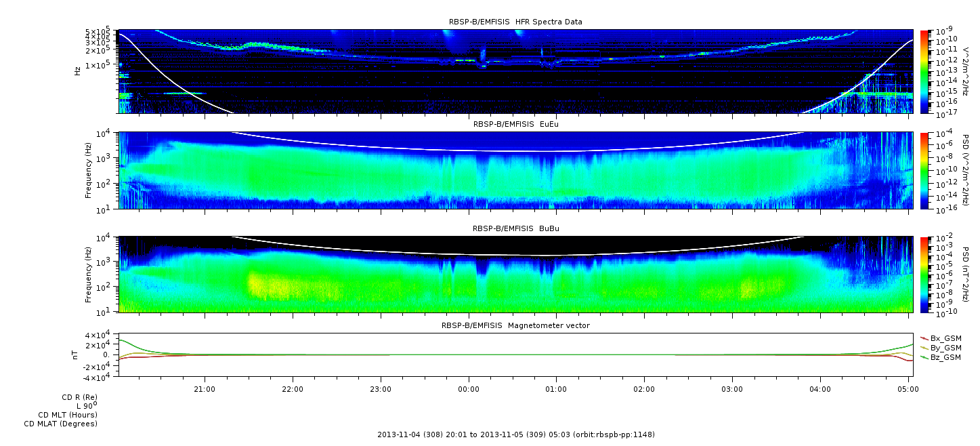Click the EuEu Frequency (Hz) axis label
Image resolution: width=980 pixels, height=446 pixels.
coord(88,170)
